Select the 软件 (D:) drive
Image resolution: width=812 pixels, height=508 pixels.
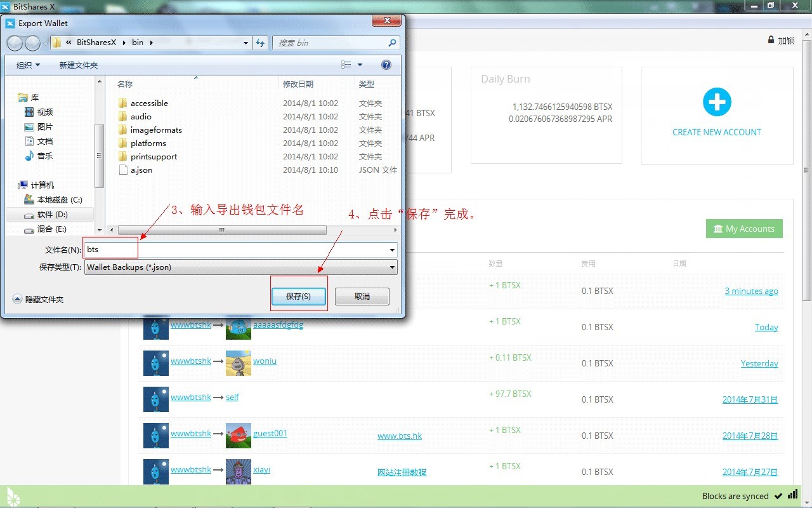tap(52, 215)
